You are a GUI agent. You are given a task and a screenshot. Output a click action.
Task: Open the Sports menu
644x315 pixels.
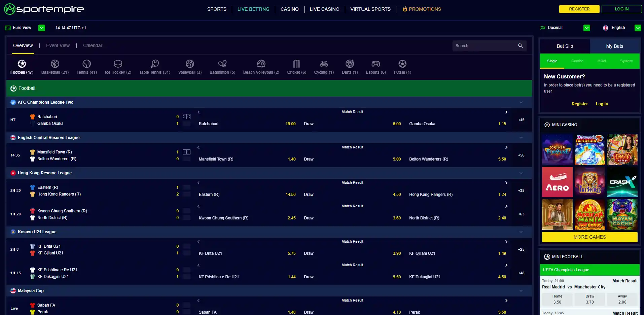pos(217,9)
